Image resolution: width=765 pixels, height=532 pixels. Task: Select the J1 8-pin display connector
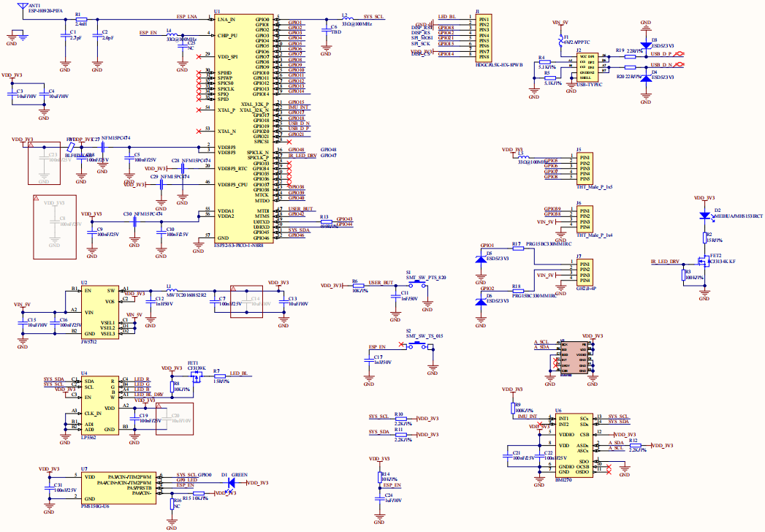click(482, 37)
